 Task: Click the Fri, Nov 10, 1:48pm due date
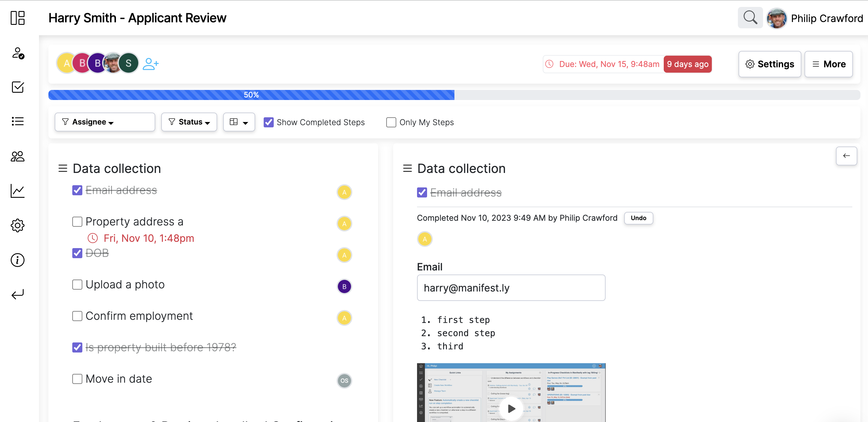[149, 238]
